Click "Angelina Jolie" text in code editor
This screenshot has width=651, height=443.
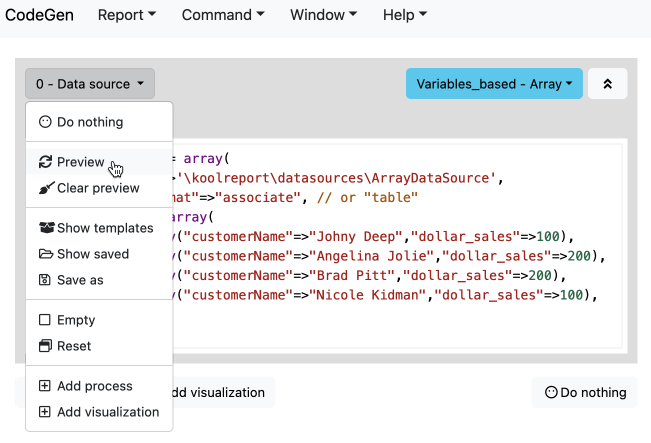pos(375,256)
